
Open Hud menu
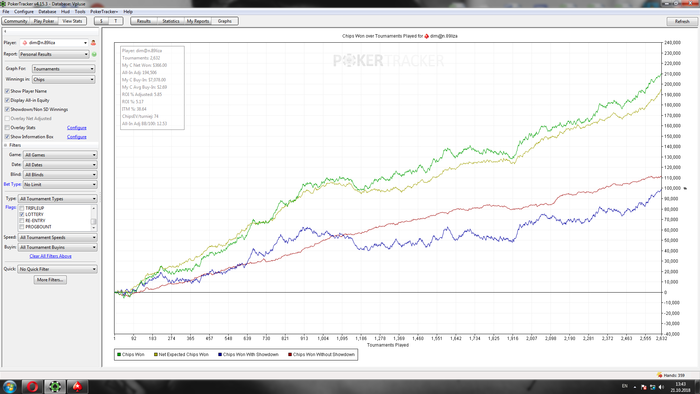click(65, 12)
